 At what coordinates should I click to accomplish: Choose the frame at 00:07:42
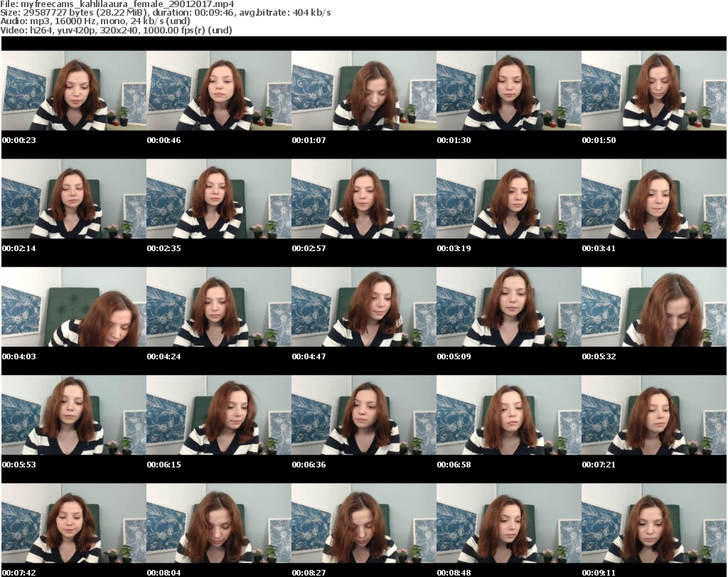click(x=74, y=524)
